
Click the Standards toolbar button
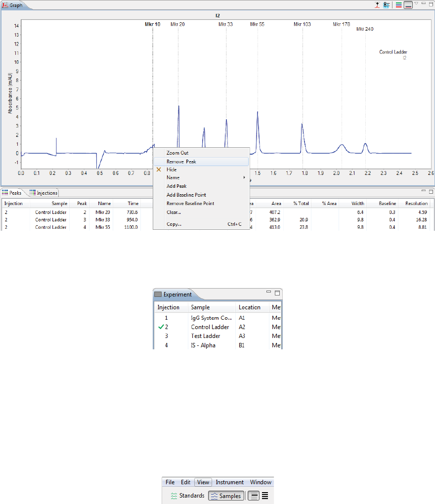[188, 496]
